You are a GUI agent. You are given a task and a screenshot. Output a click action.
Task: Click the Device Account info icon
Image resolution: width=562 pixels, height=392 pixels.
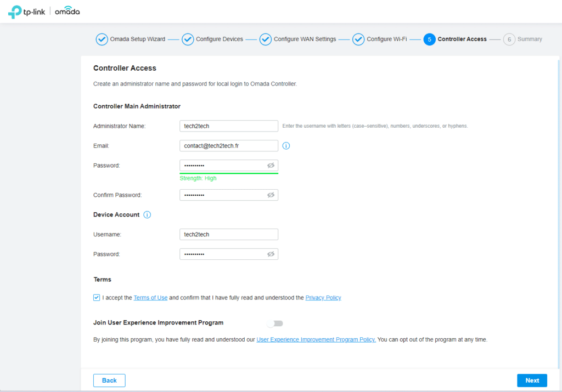(147, 215)
